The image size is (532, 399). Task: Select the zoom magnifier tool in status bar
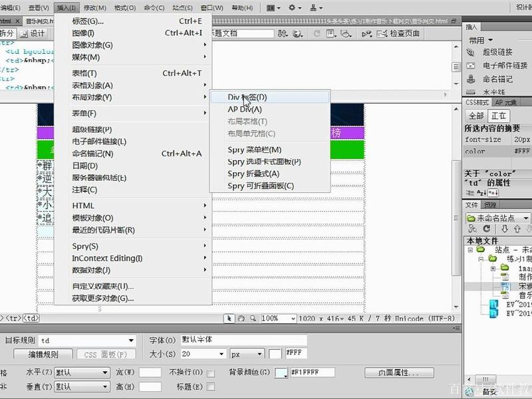click(x=253, y=319)
